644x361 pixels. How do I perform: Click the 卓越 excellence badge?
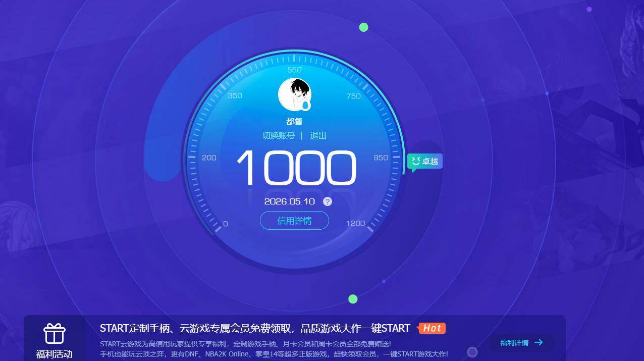click(x=425, y=162)
